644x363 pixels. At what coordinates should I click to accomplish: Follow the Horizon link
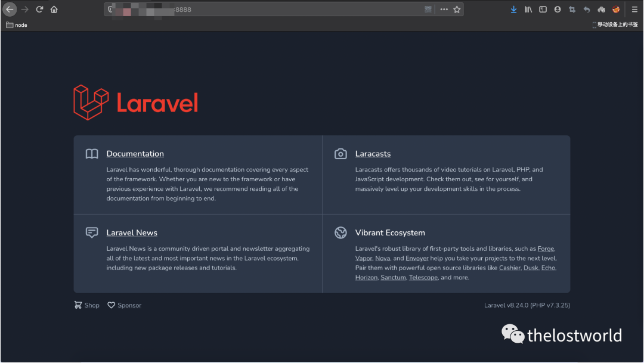point(366,278)
